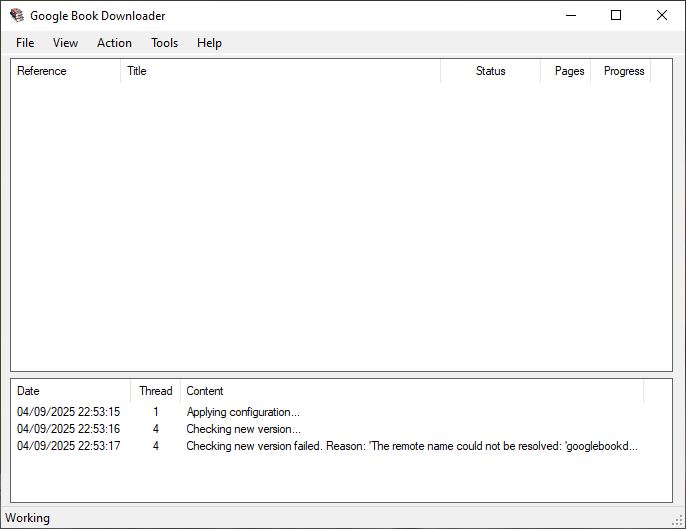Open the Action menu
This screenshot has height=529, width=686.
pos(114,43)
